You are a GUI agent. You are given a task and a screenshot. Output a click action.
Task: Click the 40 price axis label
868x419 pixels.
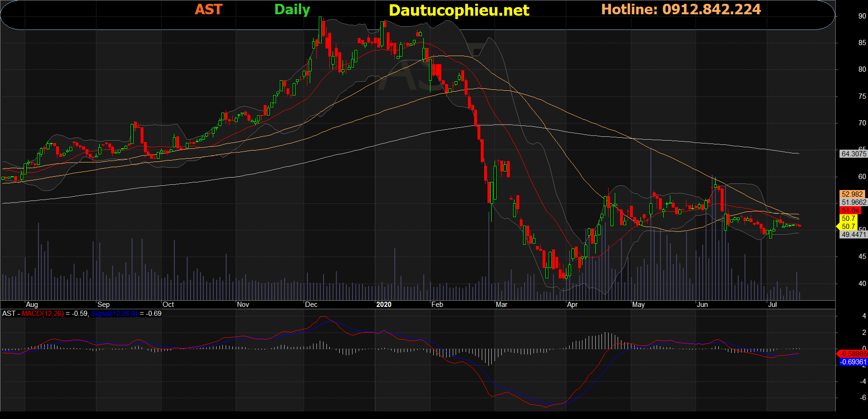pos(862,284)
